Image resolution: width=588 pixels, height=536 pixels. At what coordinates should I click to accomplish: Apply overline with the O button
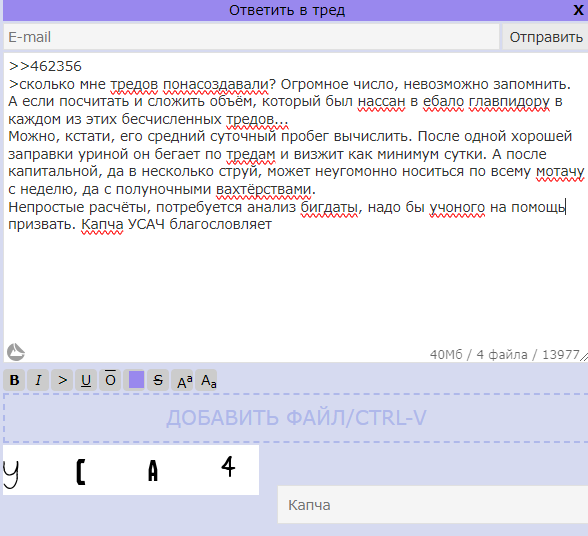[x=110, y=380]
